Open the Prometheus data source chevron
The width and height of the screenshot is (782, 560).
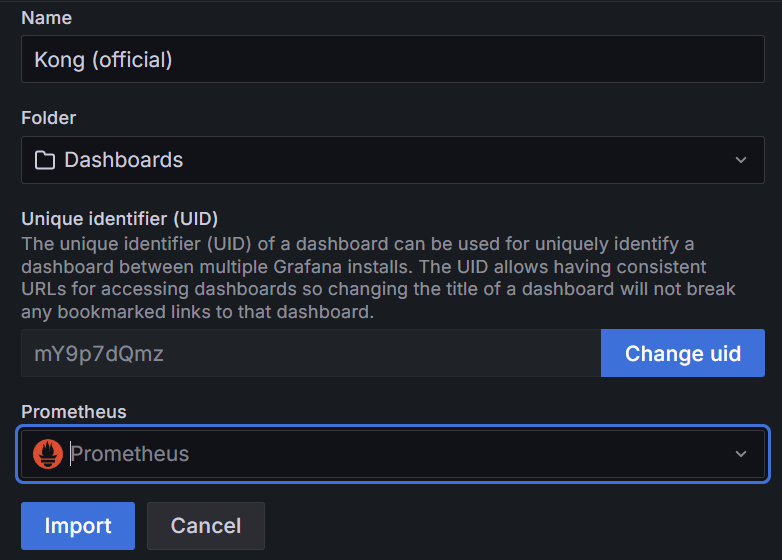tap(741, 454)
